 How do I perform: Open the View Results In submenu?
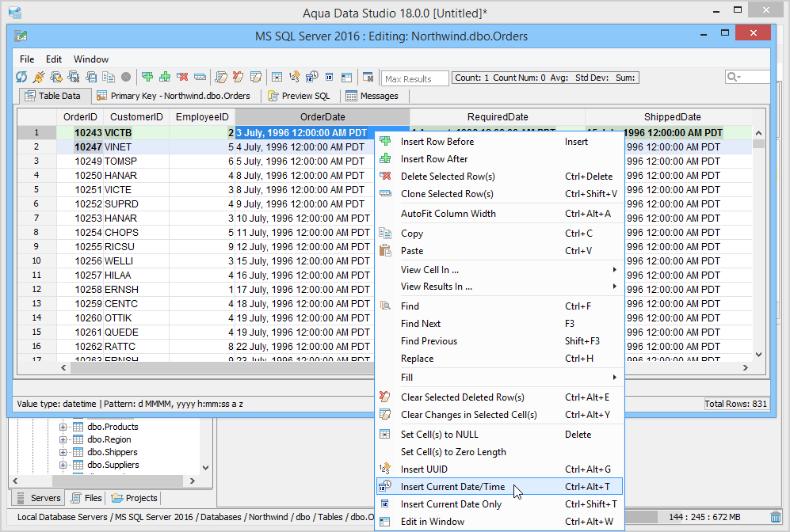500,287
